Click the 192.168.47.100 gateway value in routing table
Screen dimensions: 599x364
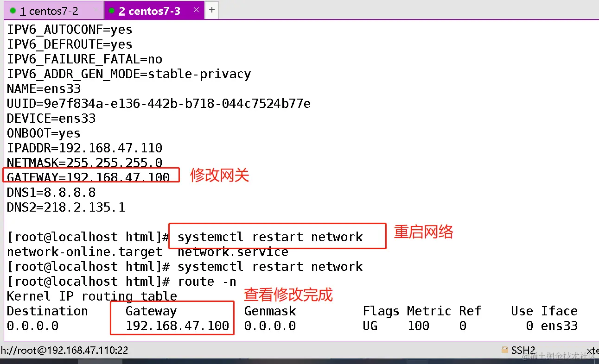(178, 326)
